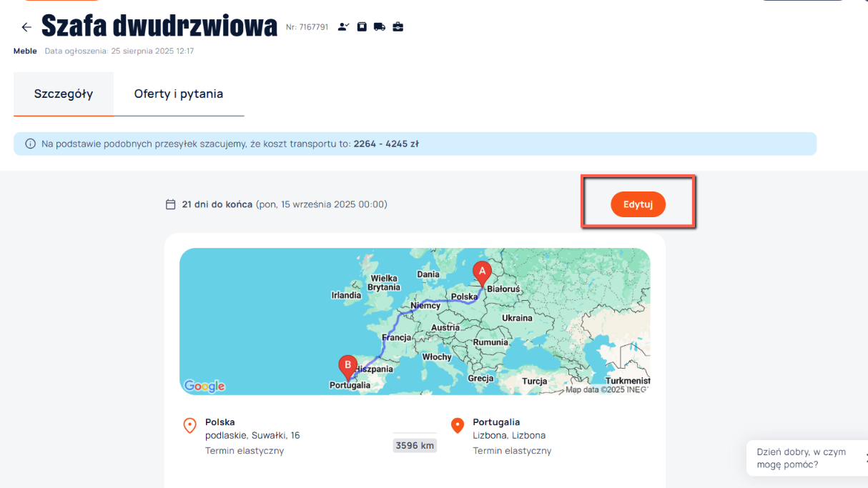Click the briefcase icon in header
This screenshot has width=868, height=488.
tap(398, 27)
